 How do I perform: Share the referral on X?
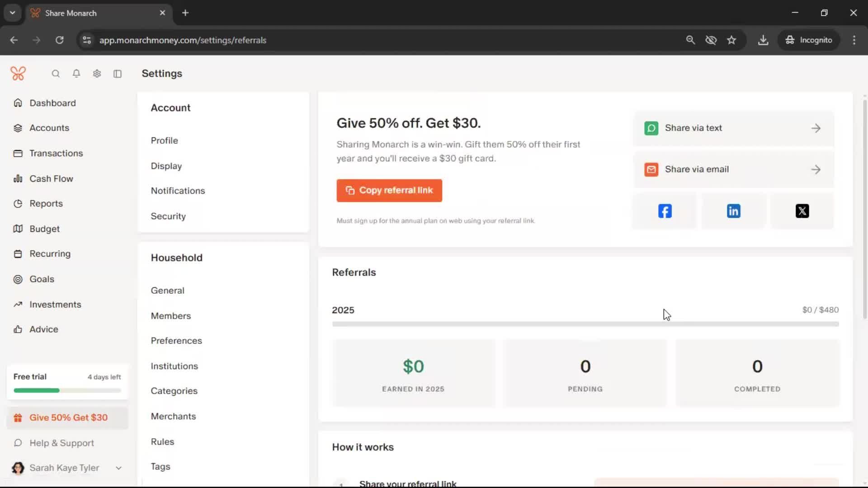click(802, 211)
